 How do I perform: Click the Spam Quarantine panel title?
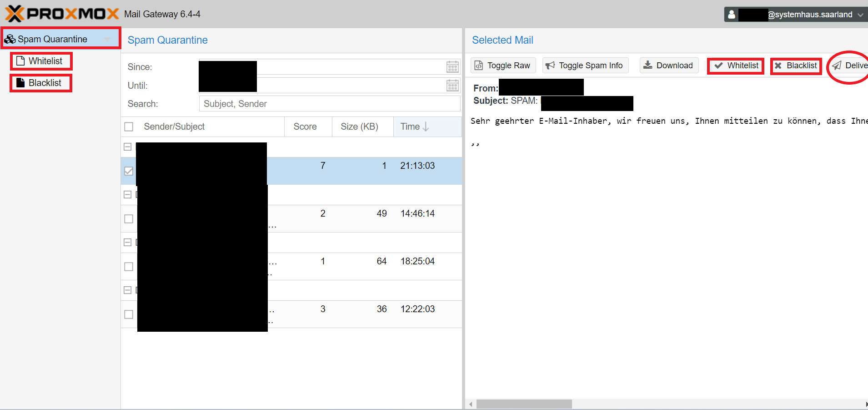tap(167, 40)
